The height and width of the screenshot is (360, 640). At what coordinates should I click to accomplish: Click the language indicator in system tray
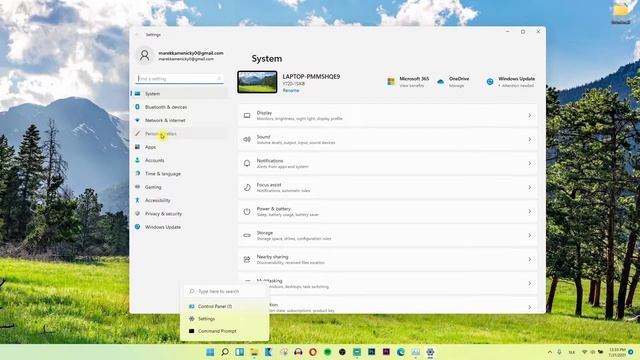572,352
